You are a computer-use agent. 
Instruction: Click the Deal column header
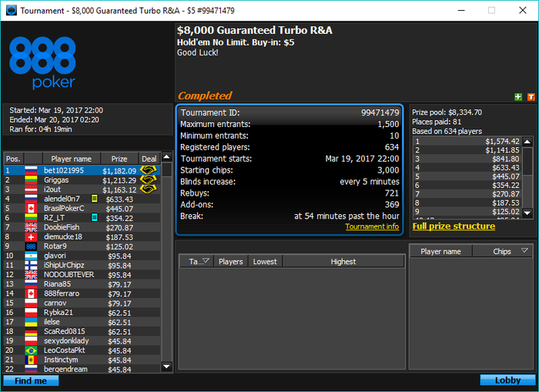149,159
